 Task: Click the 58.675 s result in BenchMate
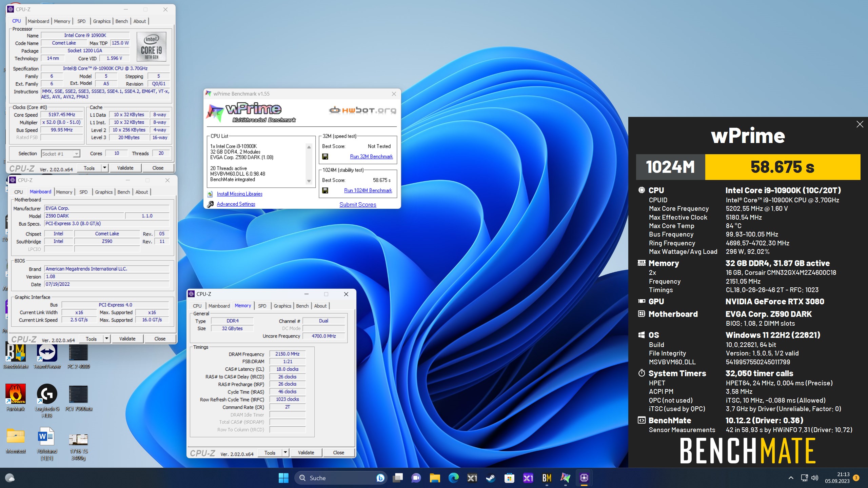[783, 167]
